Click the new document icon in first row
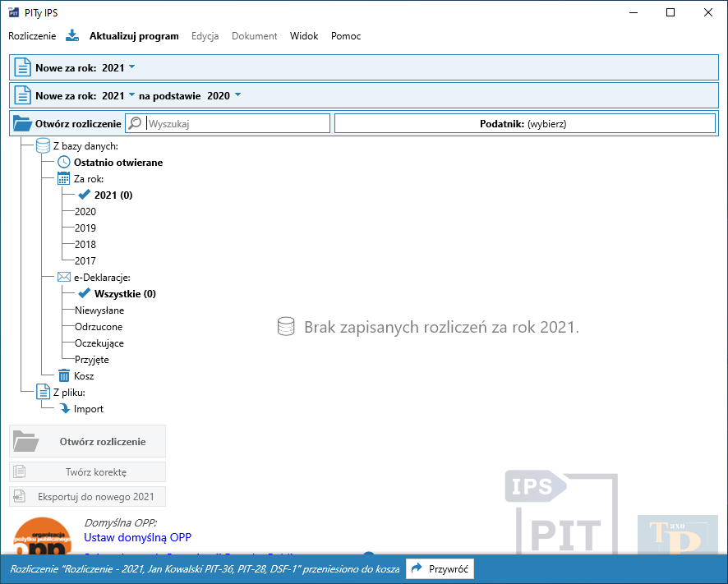The image size is (728, 584). (22, 67)
